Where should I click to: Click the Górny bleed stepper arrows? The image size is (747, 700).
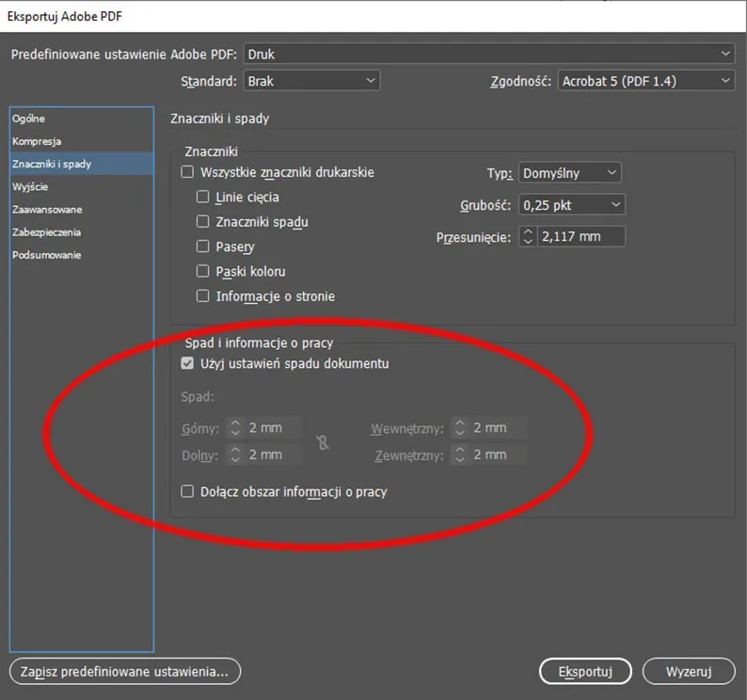235,427
